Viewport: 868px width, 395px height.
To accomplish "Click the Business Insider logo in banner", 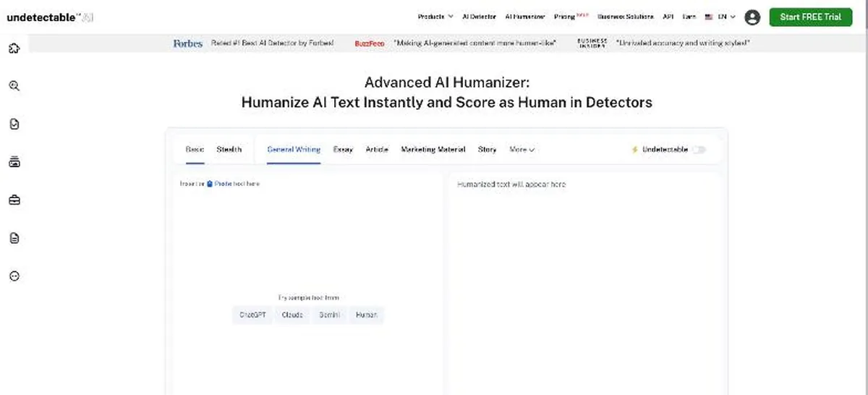I will tap(592, 43).
